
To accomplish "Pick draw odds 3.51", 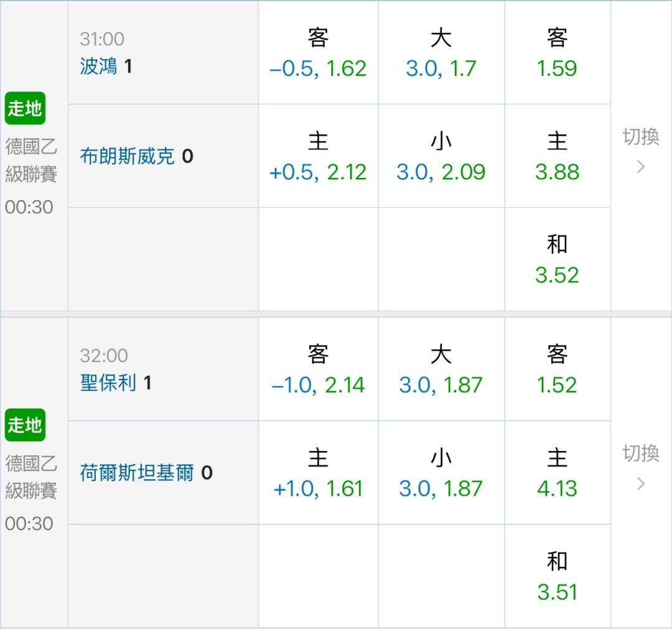I will [557, 576].
